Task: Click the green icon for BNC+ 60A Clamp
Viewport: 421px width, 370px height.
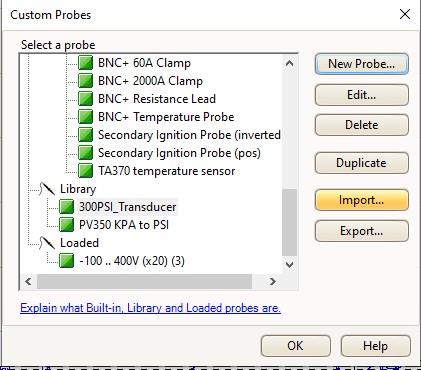Action: (x=86, y=63)
